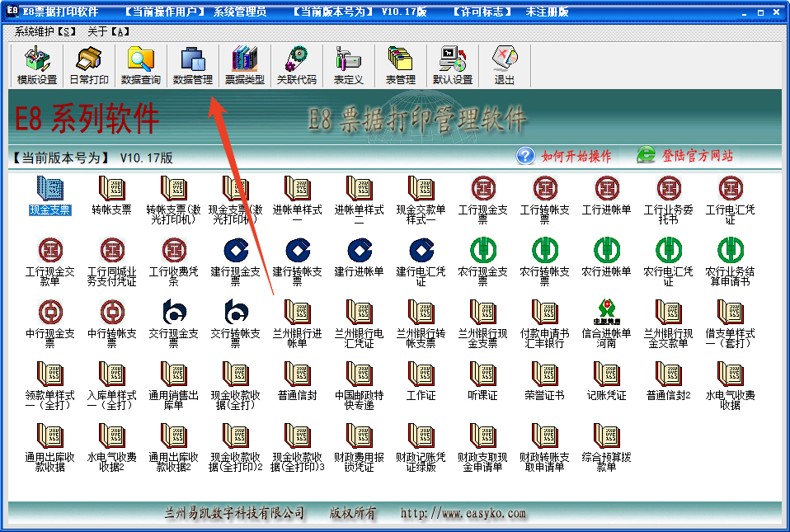This screenshot has width=790, height=532.
Task: Launch 数据管理 data management
Action: 193,66
